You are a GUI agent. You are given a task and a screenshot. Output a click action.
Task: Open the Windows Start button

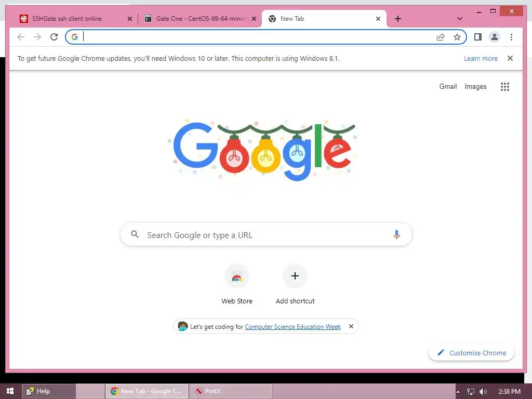tap(10, 391)
